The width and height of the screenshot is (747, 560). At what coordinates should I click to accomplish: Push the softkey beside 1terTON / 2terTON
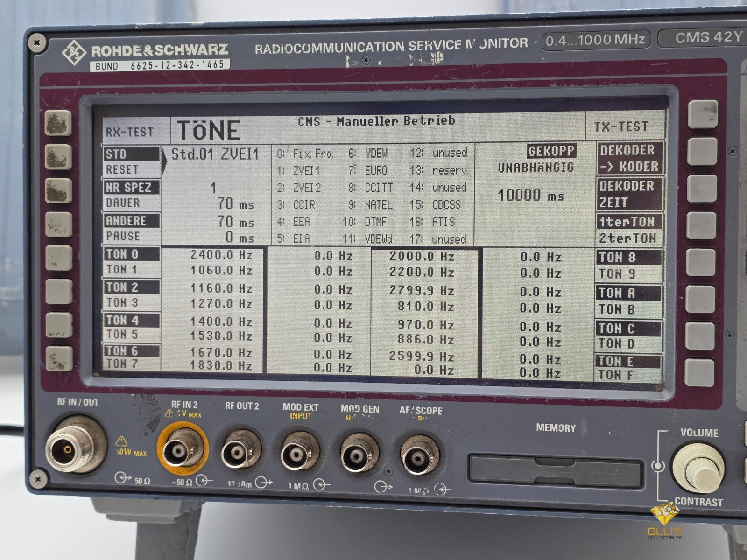tap(702, 225)
